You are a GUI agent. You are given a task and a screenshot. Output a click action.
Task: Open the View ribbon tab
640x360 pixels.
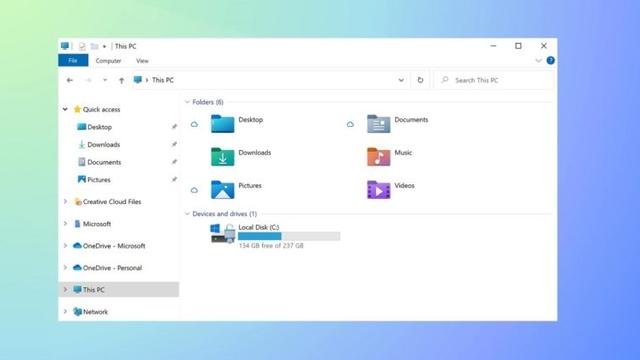pyautogui.click(x=142, y=60)
